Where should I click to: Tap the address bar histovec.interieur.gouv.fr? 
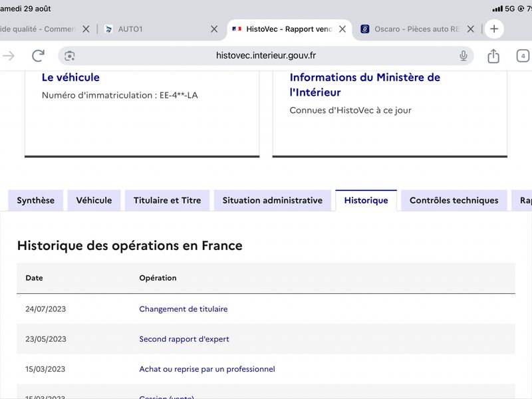(x=265, y=56)
